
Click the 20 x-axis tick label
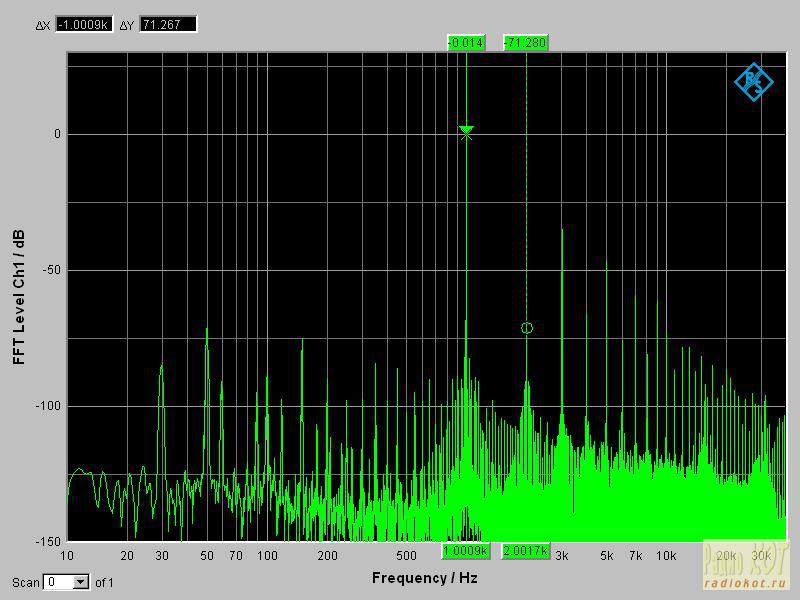[x=127, y=556]
